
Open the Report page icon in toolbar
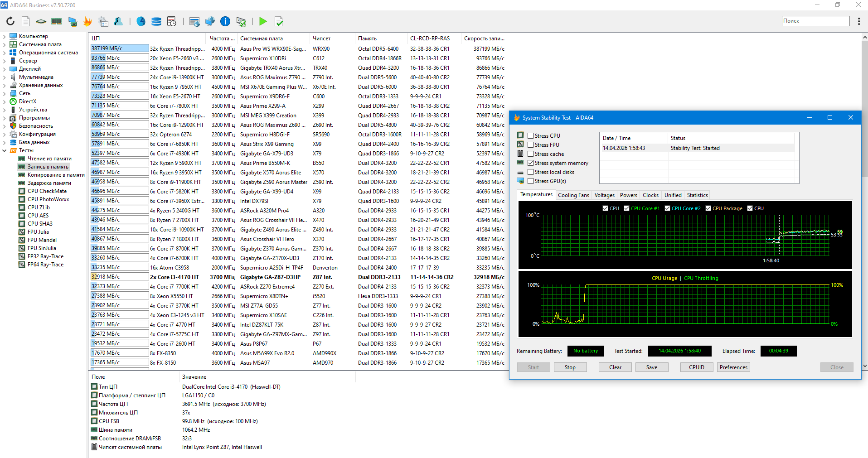pos(26,21)
